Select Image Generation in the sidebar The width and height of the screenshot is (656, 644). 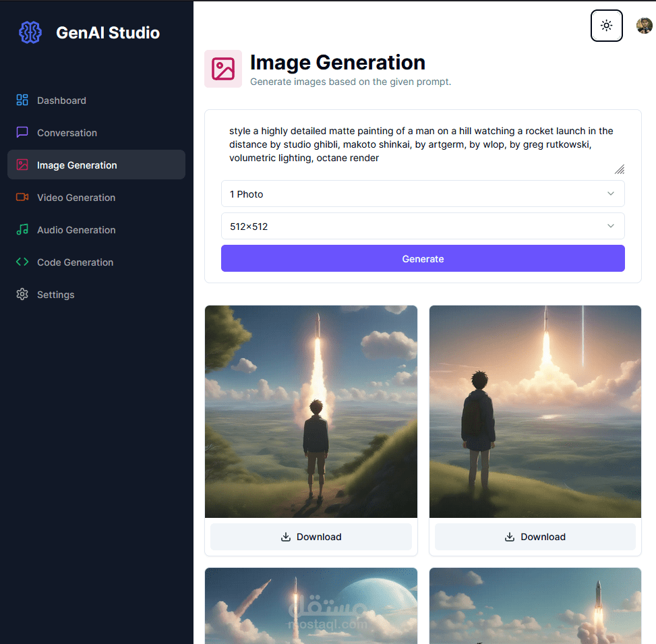coord(96,165)
